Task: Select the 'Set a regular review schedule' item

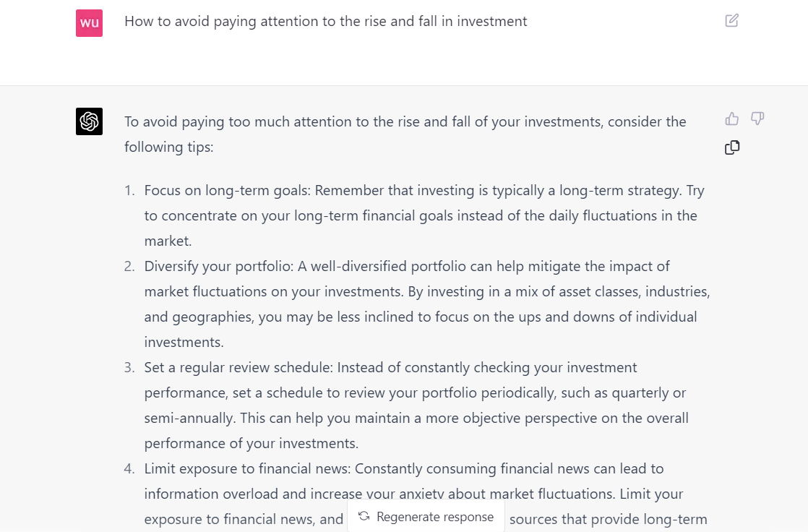Action: coord(416,406)
